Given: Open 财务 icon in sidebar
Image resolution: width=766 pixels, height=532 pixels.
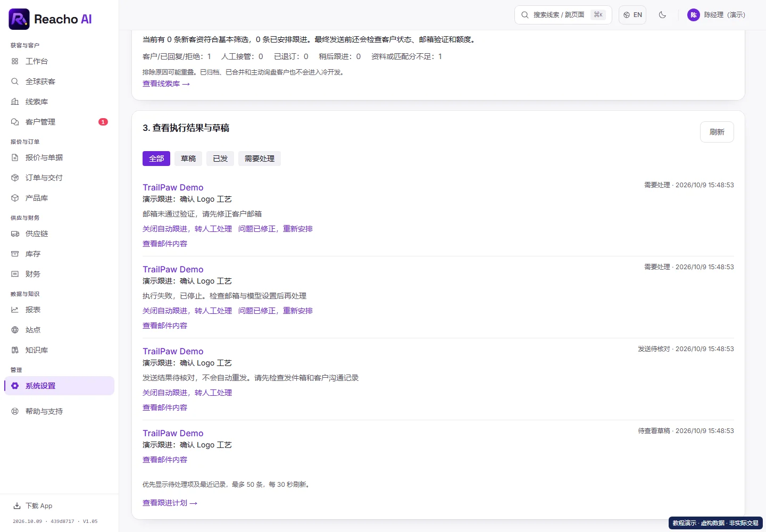Looking at the screenshot, I should 15,274.
